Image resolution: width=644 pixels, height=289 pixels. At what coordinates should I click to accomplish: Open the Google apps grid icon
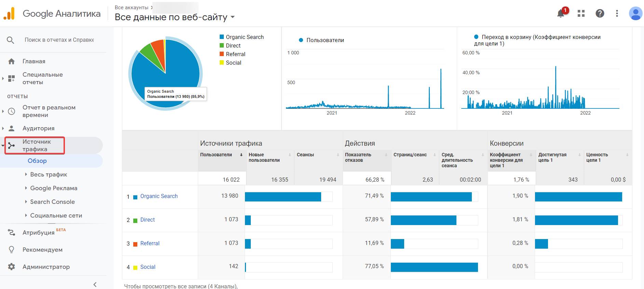[581, 13]
